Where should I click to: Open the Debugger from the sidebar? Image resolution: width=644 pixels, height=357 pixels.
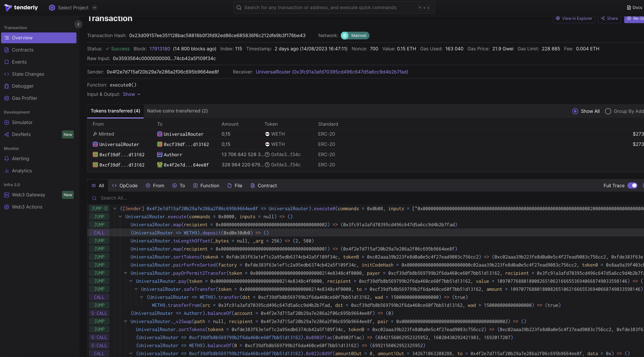23,86
